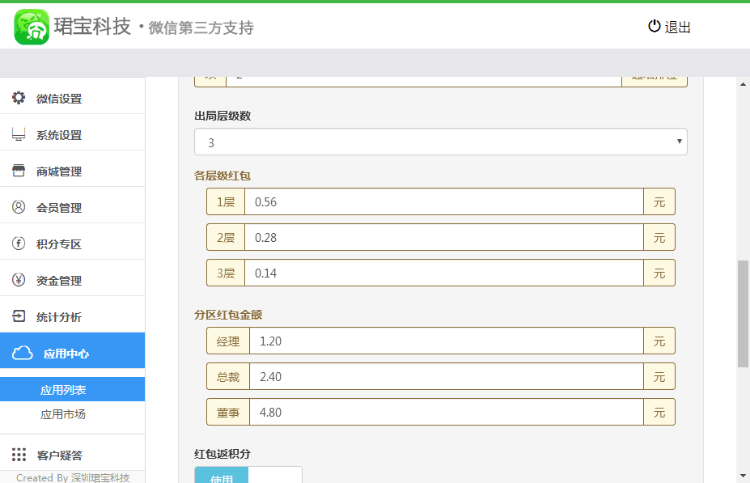Click the shop icon for 商城管理
This screenshot has width=750, height=483.
pos(19,171)
